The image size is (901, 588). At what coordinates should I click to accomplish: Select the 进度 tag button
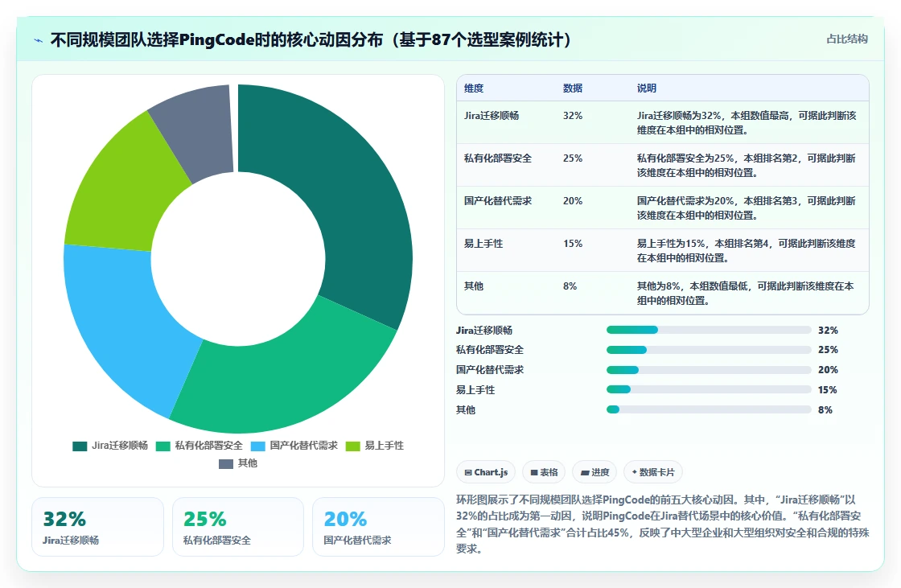coord(594,472)
